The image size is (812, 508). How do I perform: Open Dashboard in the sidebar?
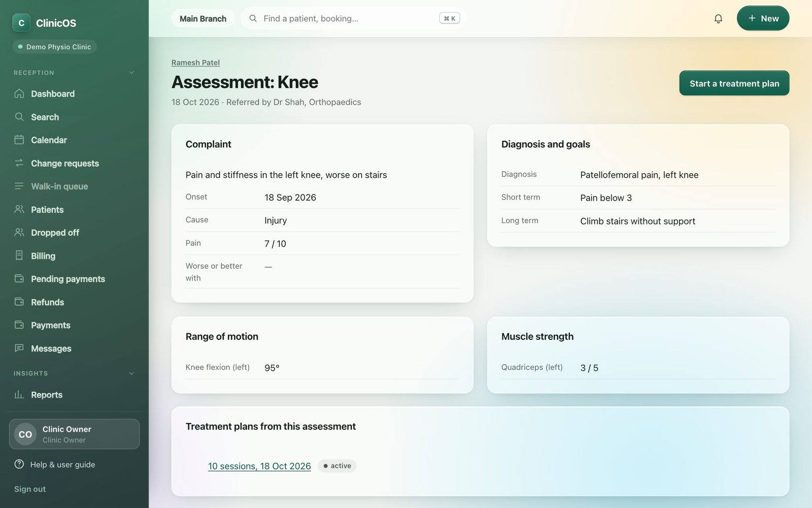tap(74, 93)
